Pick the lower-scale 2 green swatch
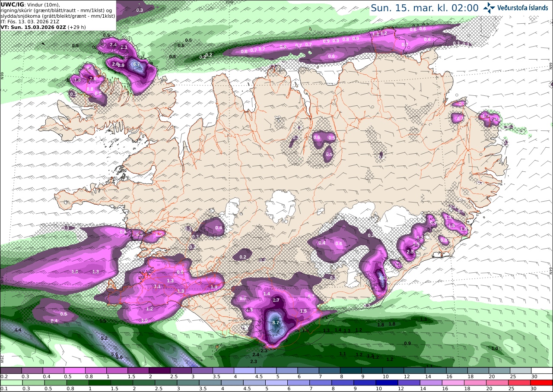Viewport: 553px width, 392px height. click(143, 383)
